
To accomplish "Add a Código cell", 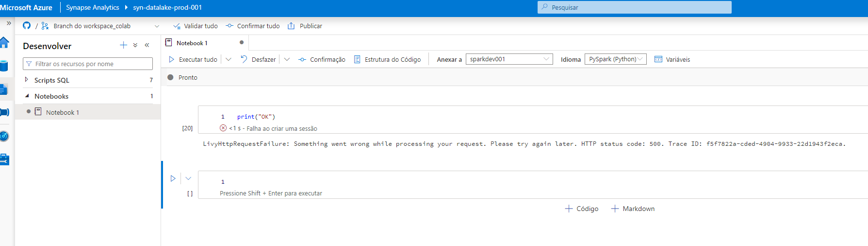I will 582,209.
